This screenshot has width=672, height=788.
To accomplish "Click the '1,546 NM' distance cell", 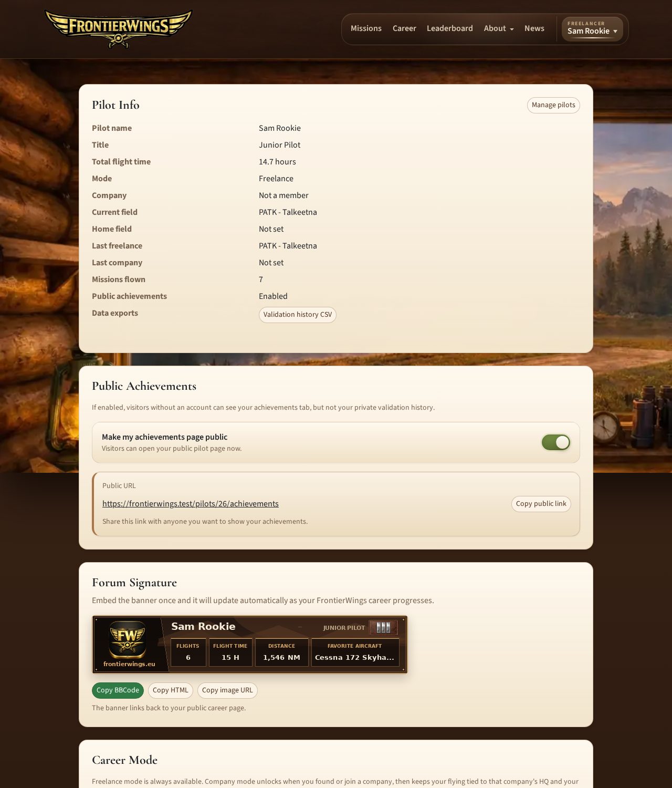I will [x=282, y=652].
